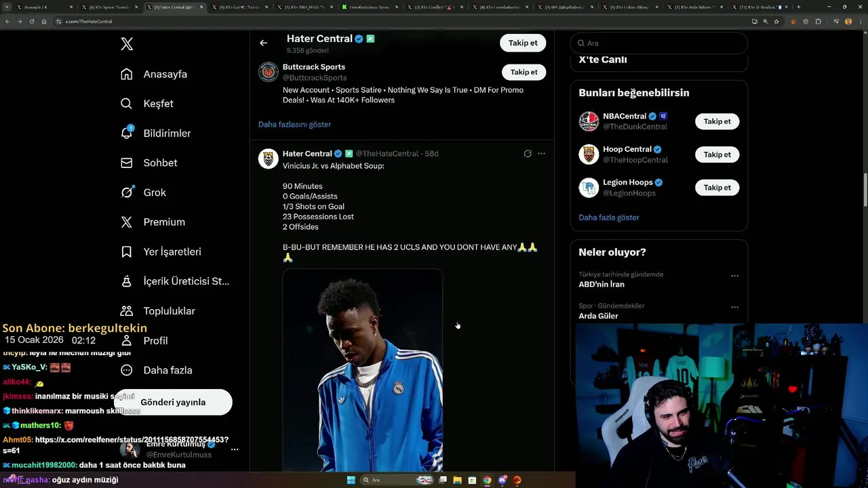
Task: Open Discord from the taskbar
Action: click(x=502, y=480)
